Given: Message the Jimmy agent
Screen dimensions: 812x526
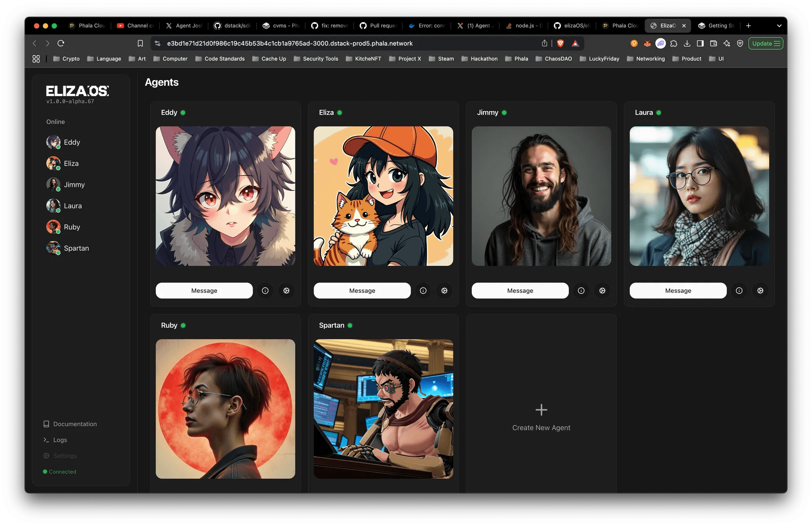Looking at the screenshot, I should (520, 290).
